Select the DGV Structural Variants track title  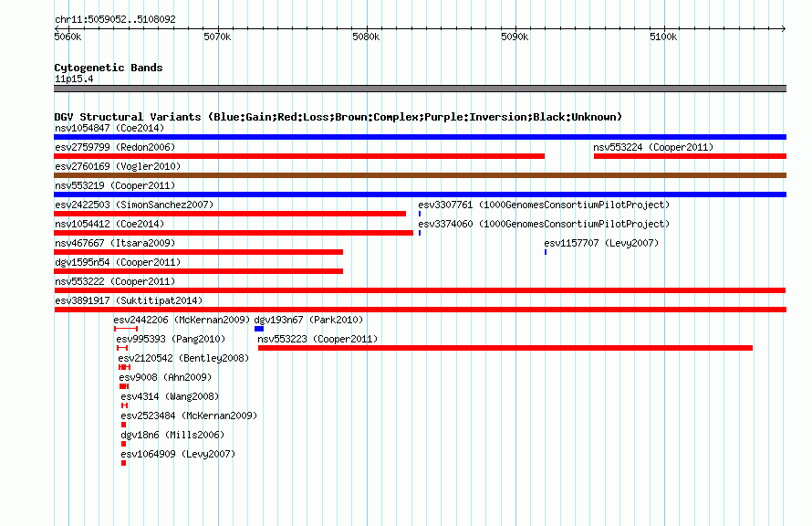338,117
